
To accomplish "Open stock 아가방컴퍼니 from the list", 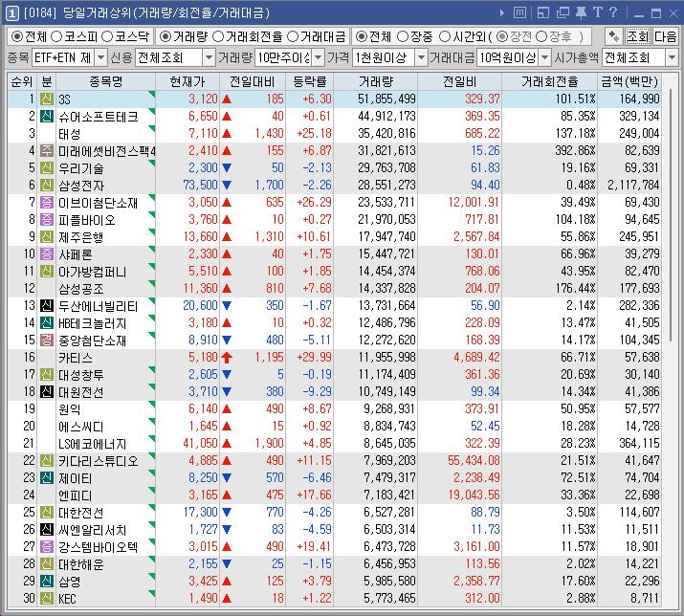I will [x=93, y=271].
